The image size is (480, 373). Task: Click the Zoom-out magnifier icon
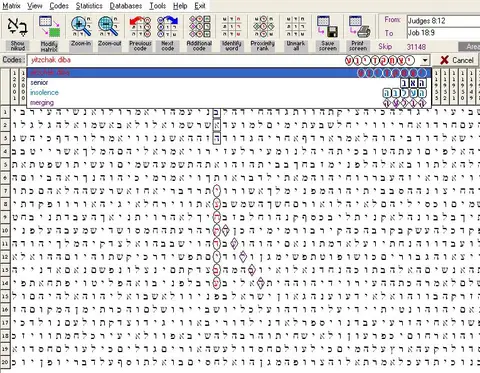point(108,26)
